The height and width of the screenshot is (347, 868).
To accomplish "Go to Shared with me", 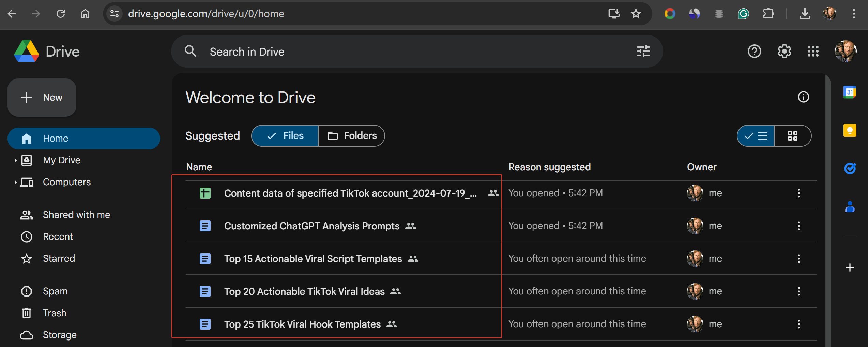I will click(76, 215).
